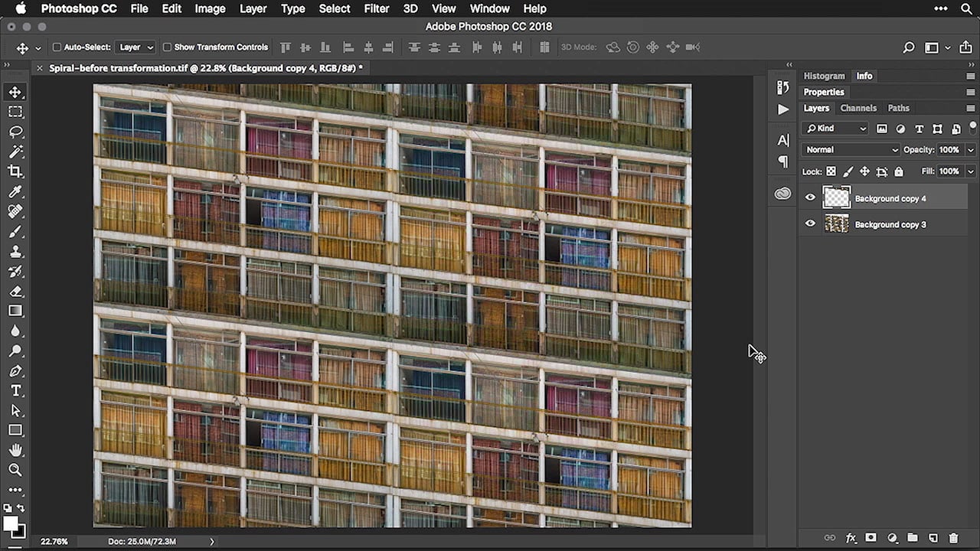
Task: Switch to the Channels tab
Action: click(858, 108)
